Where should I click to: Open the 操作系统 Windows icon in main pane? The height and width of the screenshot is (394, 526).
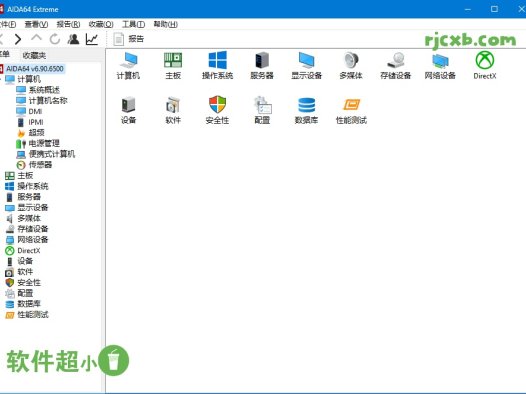point(217,66)
